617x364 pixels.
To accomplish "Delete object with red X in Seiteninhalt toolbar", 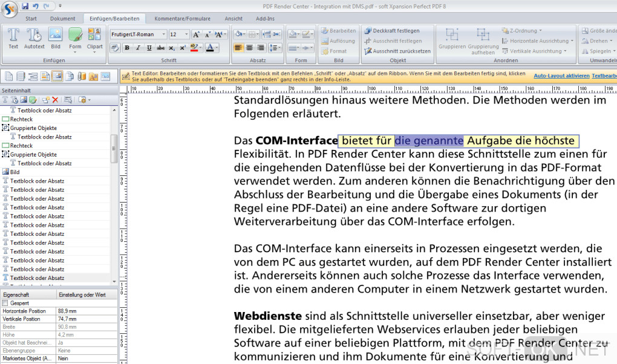I will (x=55, y=100).
